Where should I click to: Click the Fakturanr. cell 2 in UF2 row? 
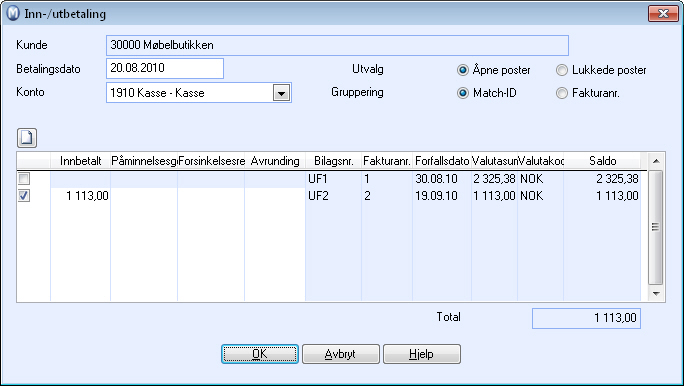click(387, 196)
